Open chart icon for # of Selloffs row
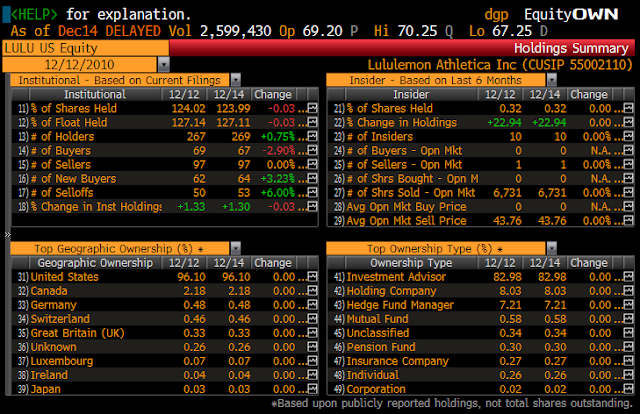Image resolution: width=640 pixels, height=414 pixels. point(312,192)
